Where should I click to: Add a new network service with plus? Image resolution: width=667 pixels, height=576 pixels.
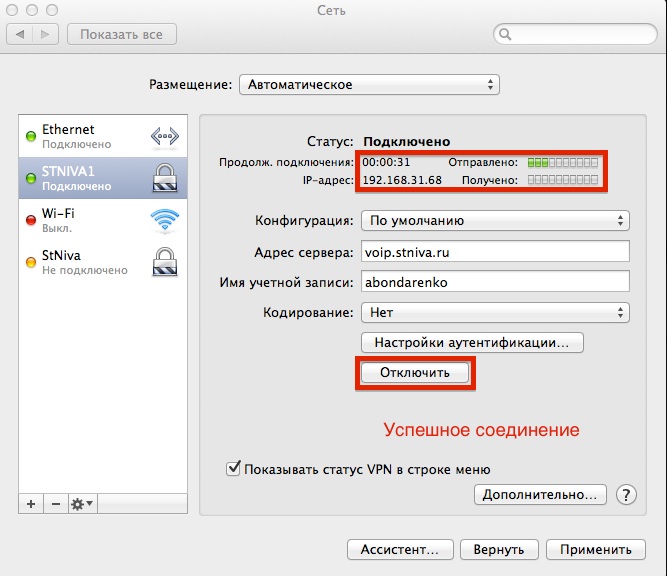pyautogui.click(x=31, y=504)
